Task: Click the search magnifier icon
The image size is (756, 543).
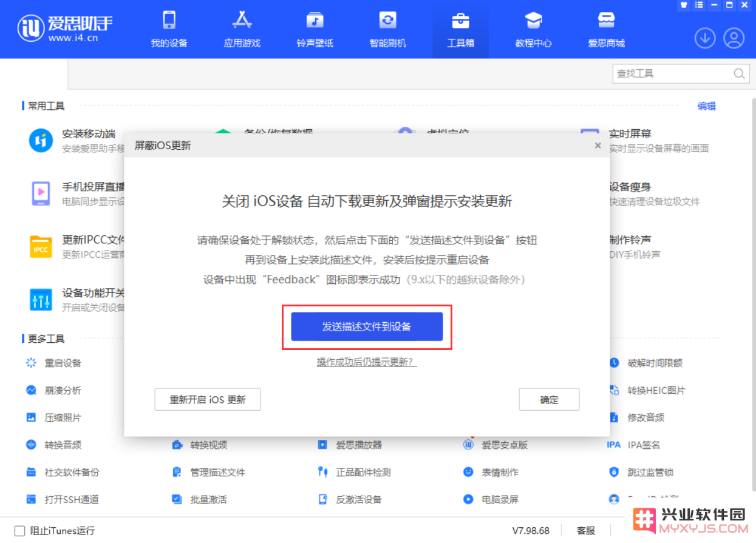Action: click(x=739, y=73)
